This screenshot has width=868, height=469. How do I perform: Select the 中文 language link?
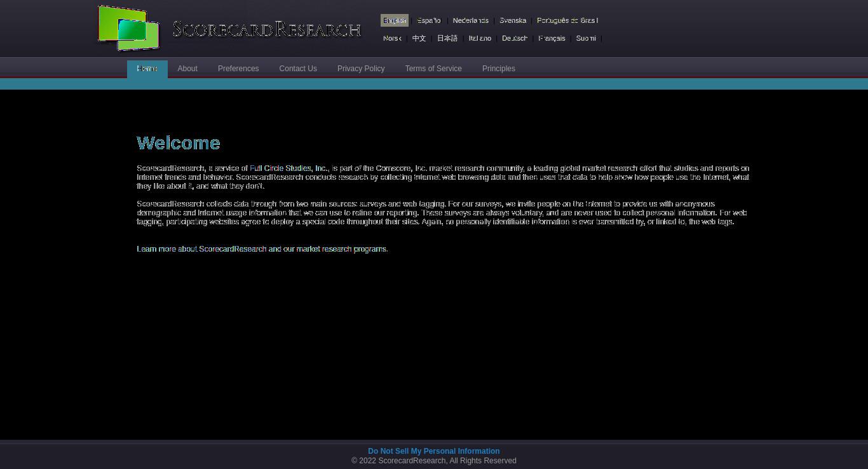(x=419, y=38)
